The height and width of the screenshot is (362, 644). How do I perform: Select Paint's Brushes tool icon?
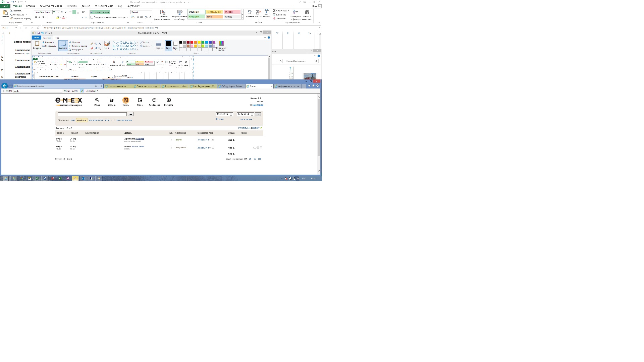pyautogui.click(x=107, y=44)
